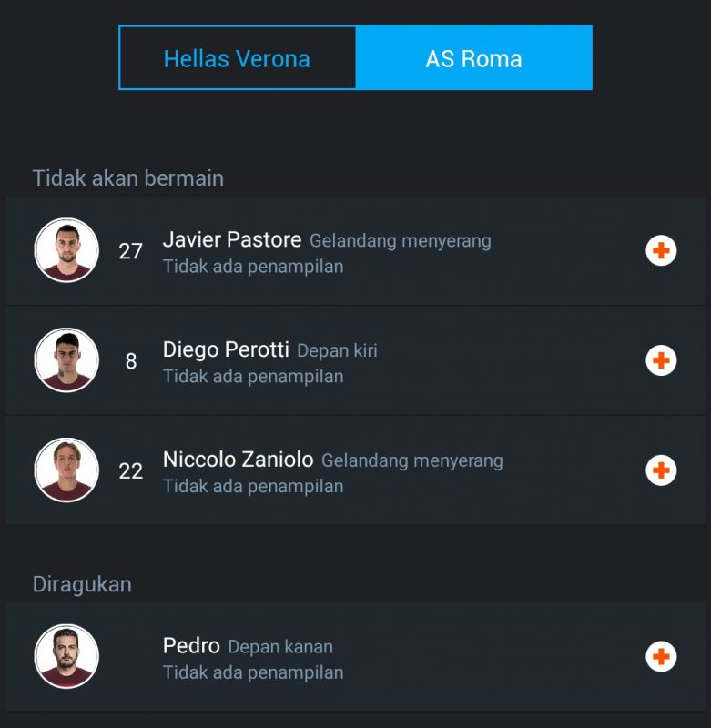Click the Niccolo Zaniolo player name
The image size is (711, 728).
pos(238,460)
